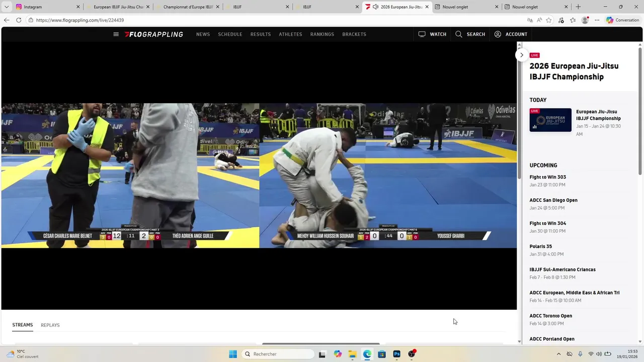Open the European Jiu-Jitsu live thumbnail
The height and width of the screenshot is (362, 644).
point(550,120)
